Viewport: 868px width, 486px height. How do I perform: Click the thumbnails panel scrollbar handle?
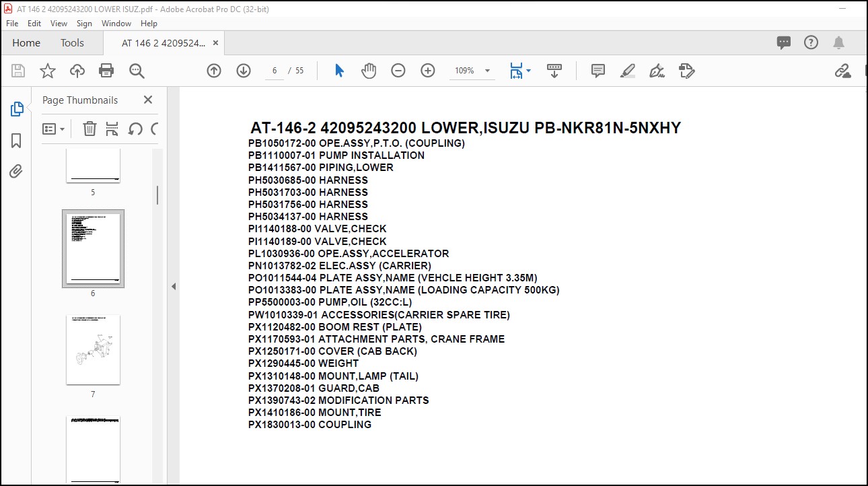(x=157, y=195)
